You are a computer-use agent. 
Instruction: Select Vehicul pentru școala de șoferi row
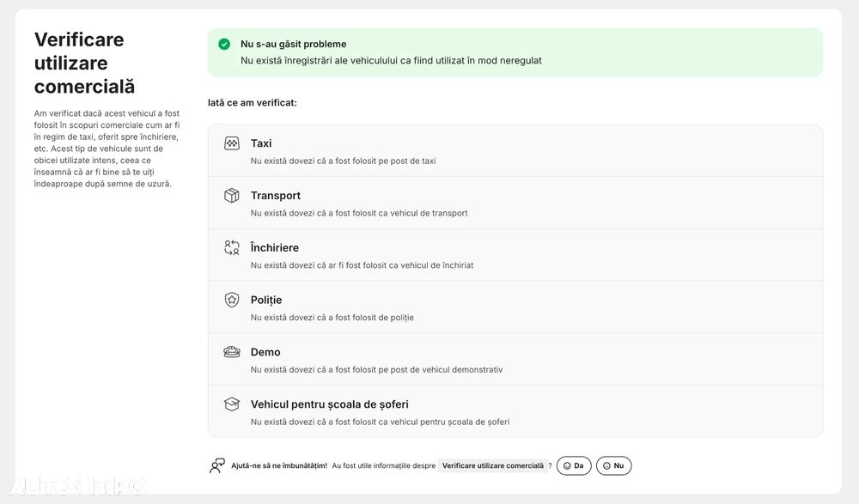tap(515, 411)
